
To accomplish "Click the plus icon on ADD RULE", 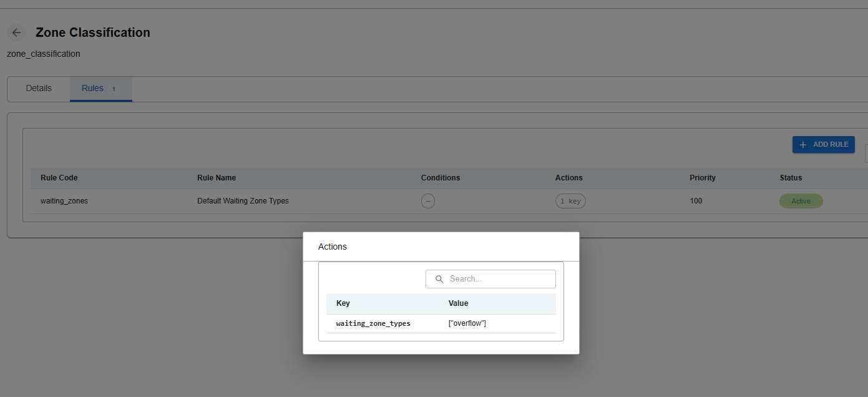I will point(802,144).
